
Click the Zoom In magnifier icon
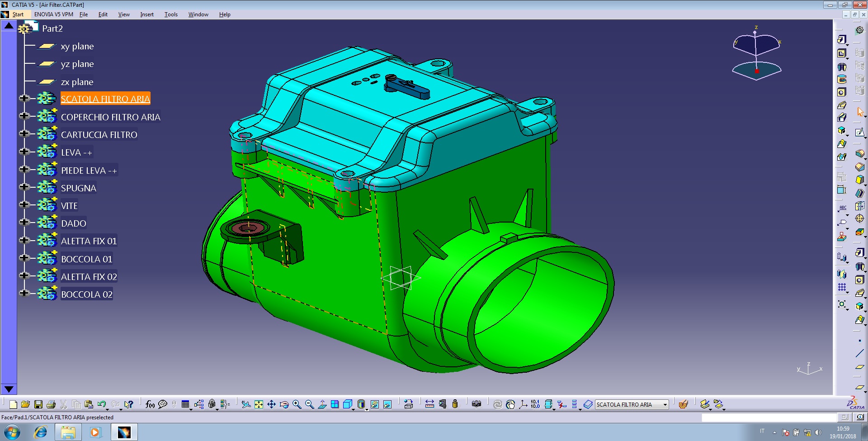pyautogui.click(x=297, y=404)
